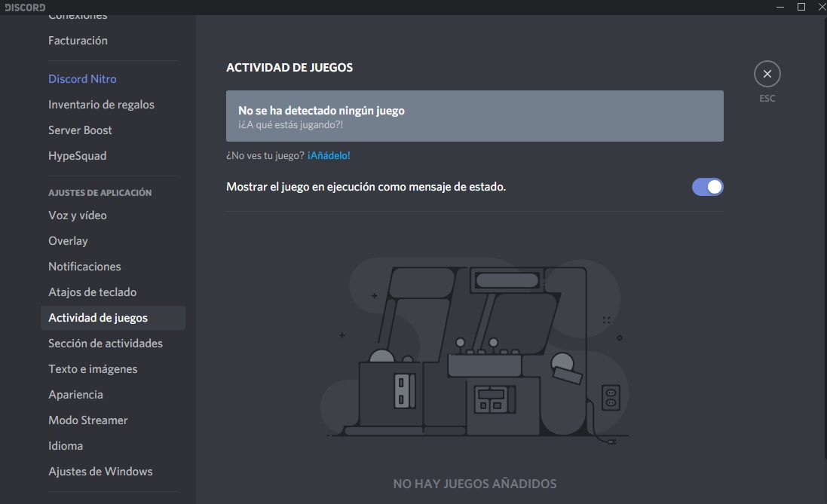827x504 pixels.
Task: Go to Inventario de regalos
Action: click(101, 105)
